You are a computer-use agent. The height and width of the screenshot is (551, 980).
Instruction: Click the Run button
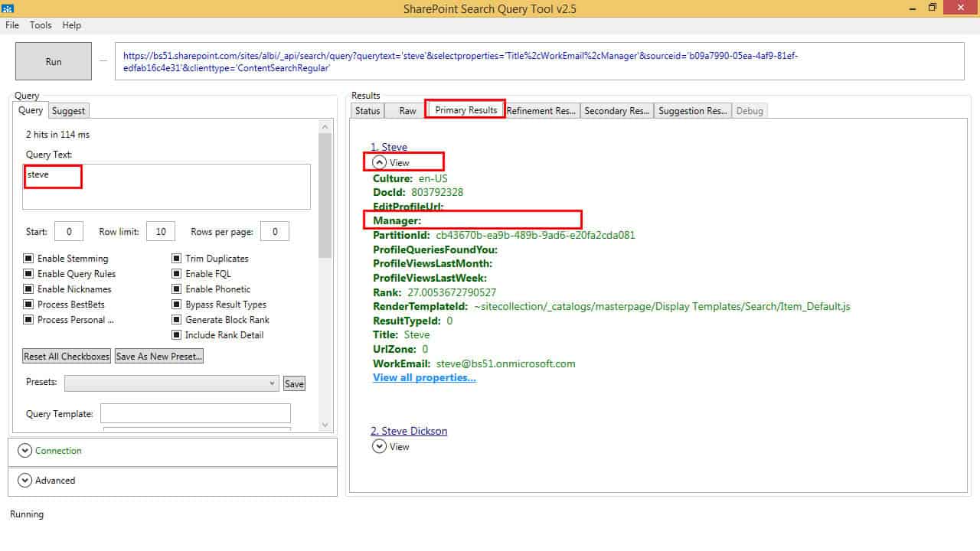point(54,61)
